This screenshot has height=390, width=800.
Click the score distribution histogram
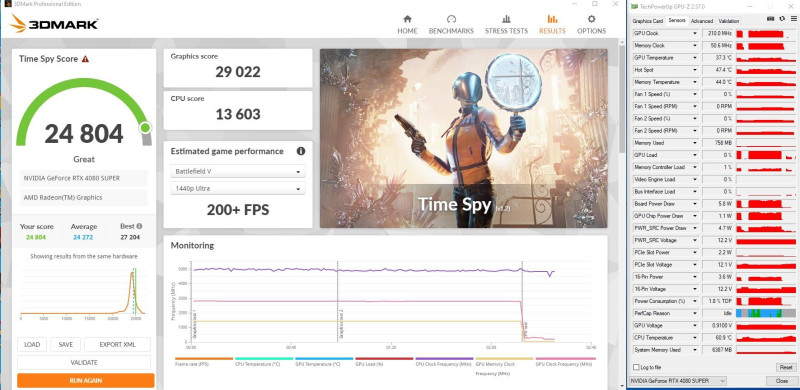pyautogui.click(x=84, y=292)
